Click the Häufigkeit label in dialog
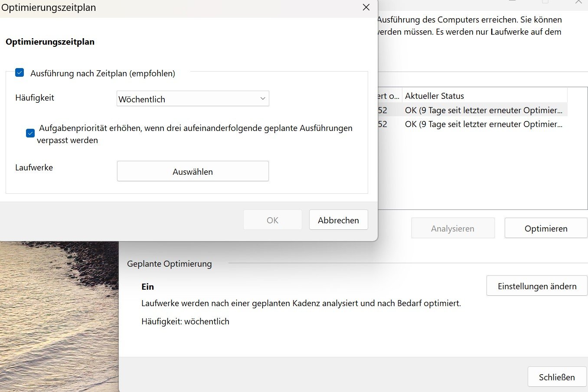The image size is (588, 392). [x=35, y=98]
